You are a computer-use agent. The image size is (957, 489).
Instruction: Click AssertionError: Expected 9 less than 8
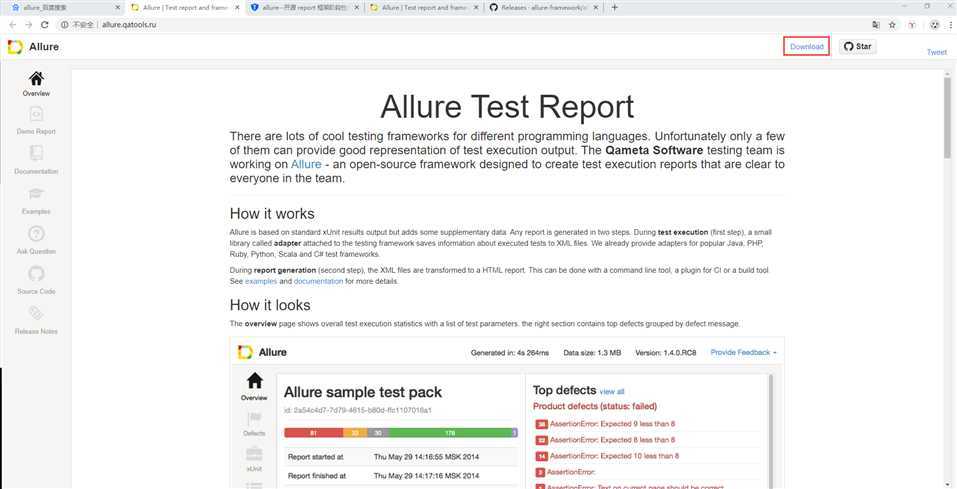tap(612, 424)
